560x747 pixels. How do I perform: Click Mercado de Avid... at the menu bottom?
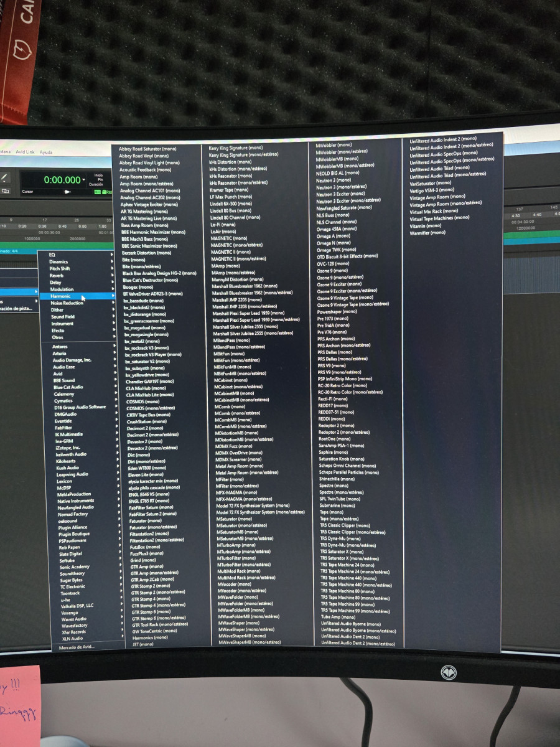coord(77,647)
